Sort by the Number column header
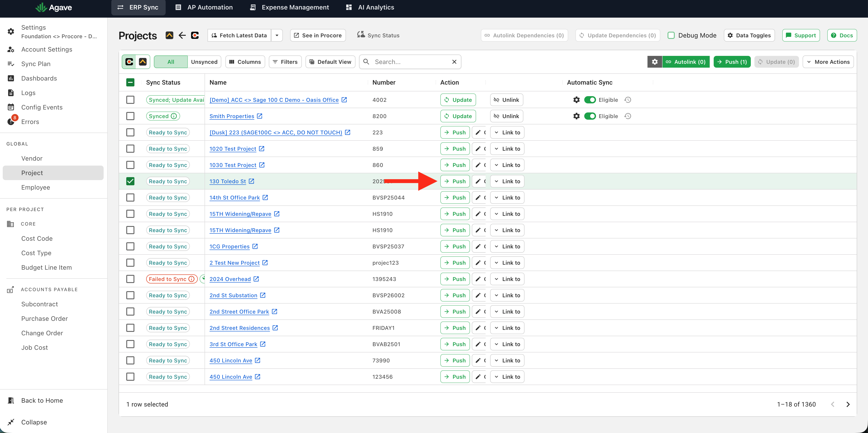The height and width of the screenshot is (433, 868). point(384,82)
